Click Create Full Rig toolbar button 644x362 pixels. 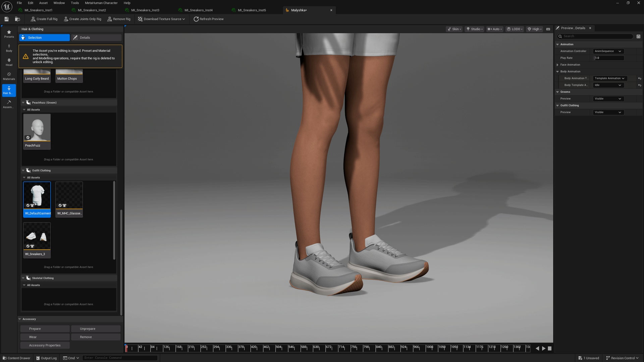click(44, 19)
